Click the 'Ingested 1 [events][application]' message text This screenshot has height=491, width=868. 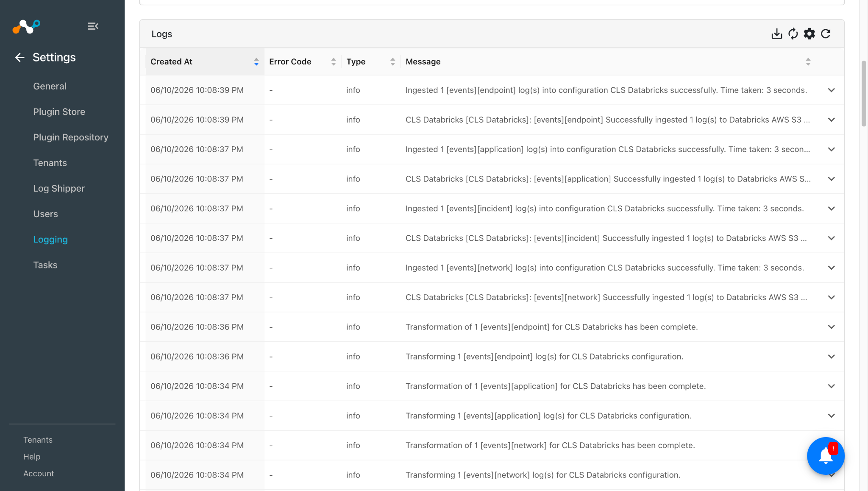(x=608, y=150)
